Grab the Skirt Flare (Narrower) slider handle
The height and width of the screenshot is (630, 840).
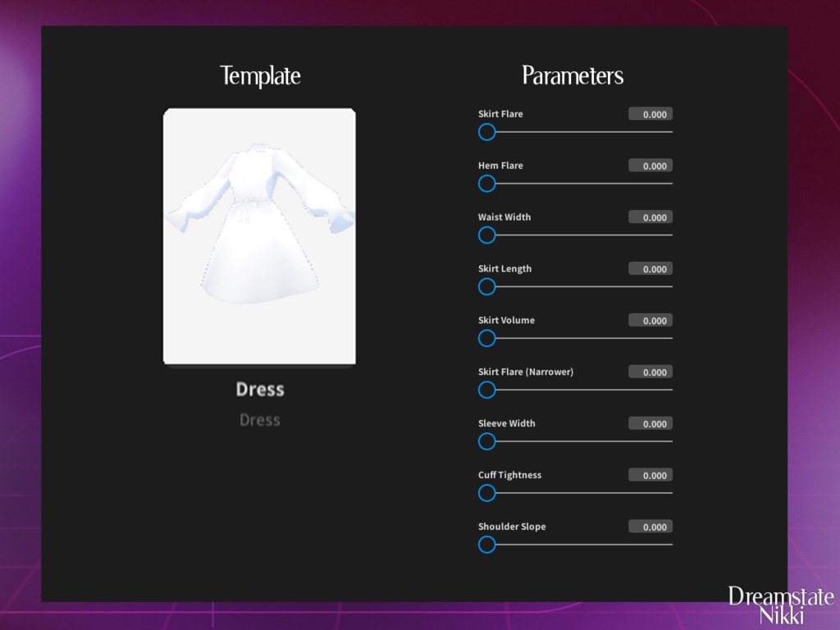pos(486,390)
